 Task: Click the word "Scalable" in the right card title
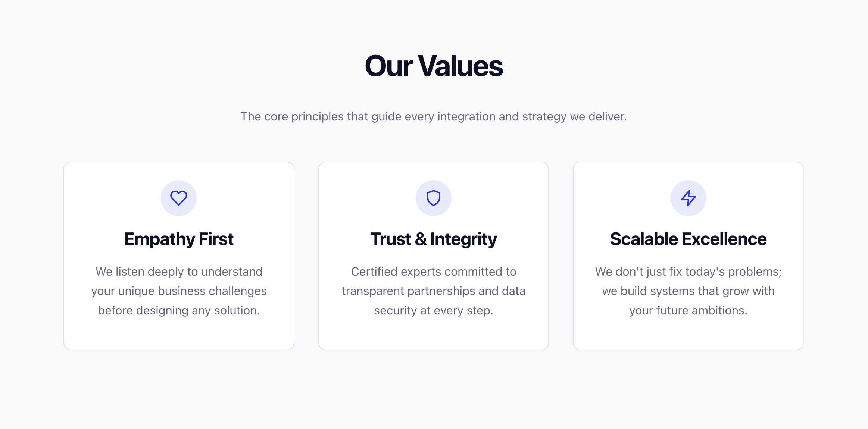(x=644, y=239)
